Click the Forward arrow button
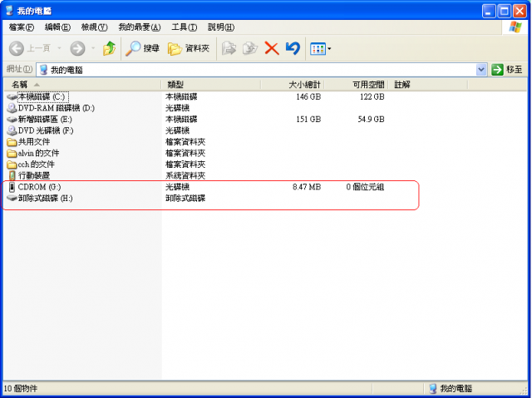This screenshot has height=398, width=532. tap(77, 48)
